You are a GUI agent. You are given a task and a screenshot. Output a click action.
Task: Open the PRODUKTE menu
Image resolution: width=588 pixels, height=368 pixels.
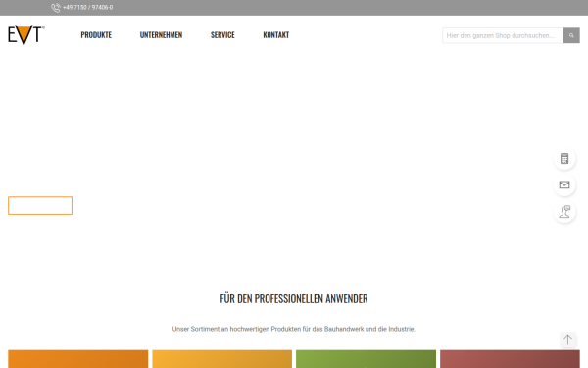click(96, 35)
